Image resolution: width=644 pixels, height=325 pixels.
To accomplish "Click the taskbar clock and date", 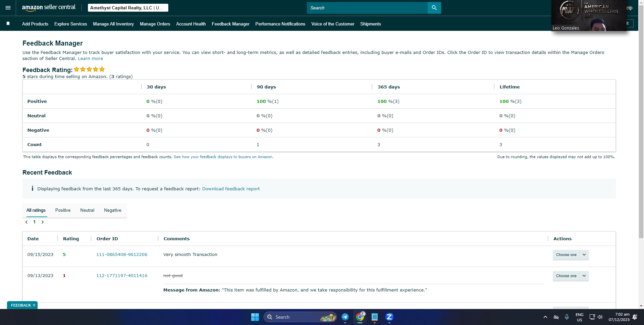I will 619,317.
